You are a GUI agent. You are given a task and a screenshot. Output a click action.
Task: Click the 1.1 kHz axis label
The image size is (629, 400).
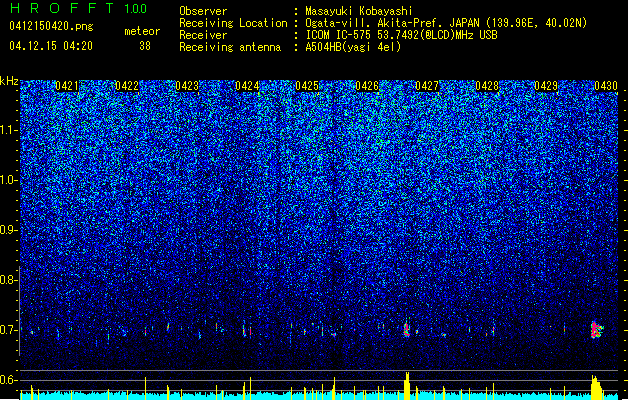8,130
